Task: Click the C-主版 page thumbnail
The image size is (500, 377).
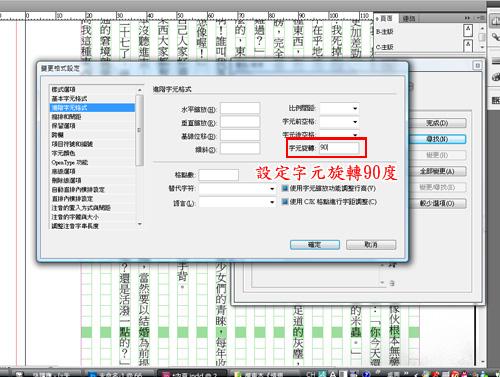Action: click(468, 46)
